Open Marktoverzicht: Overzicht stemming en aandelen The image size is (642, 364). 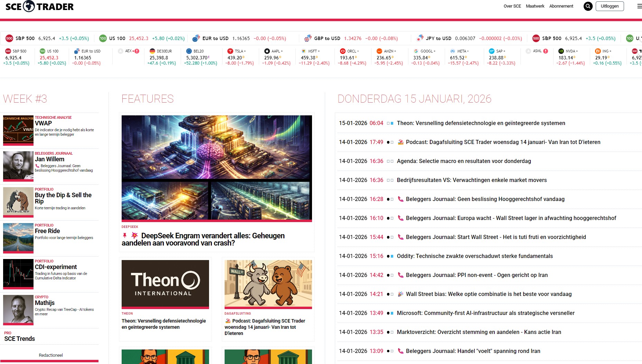[x=479, y=332]
